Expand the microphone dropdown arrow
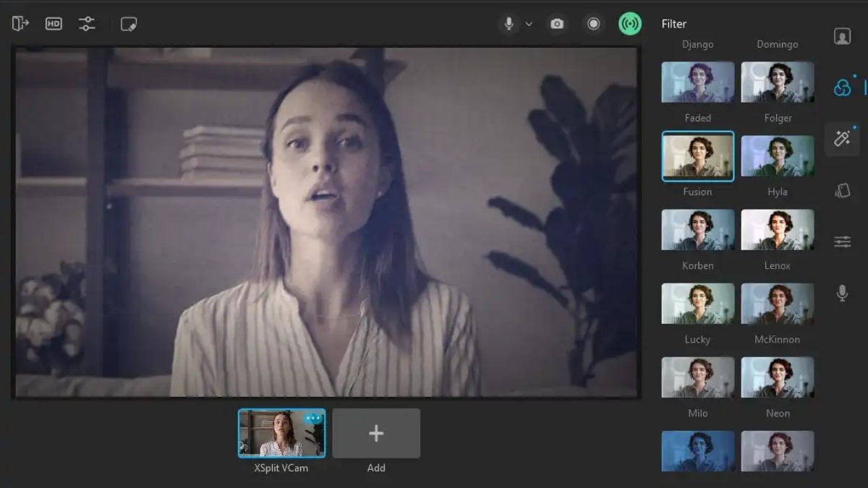The image size is (868, 488). pyautogui.click(x=529, y=24)
